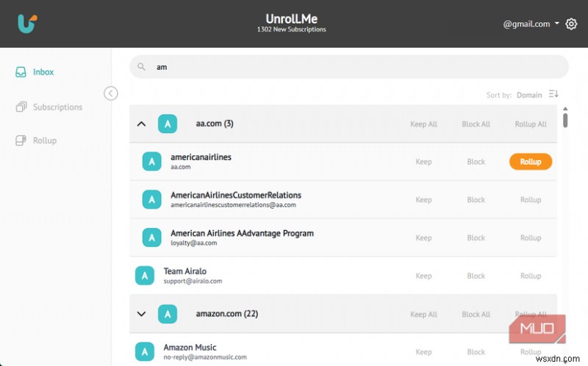Click Rollup All for aa.com
588x366 pixels.
point(531,124)
